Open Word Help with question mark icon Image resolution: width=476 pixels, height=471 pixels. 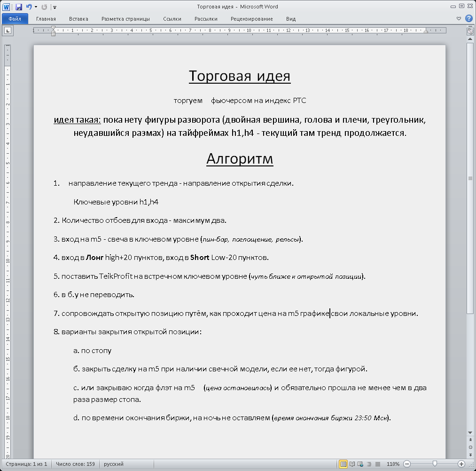(468, 18)
